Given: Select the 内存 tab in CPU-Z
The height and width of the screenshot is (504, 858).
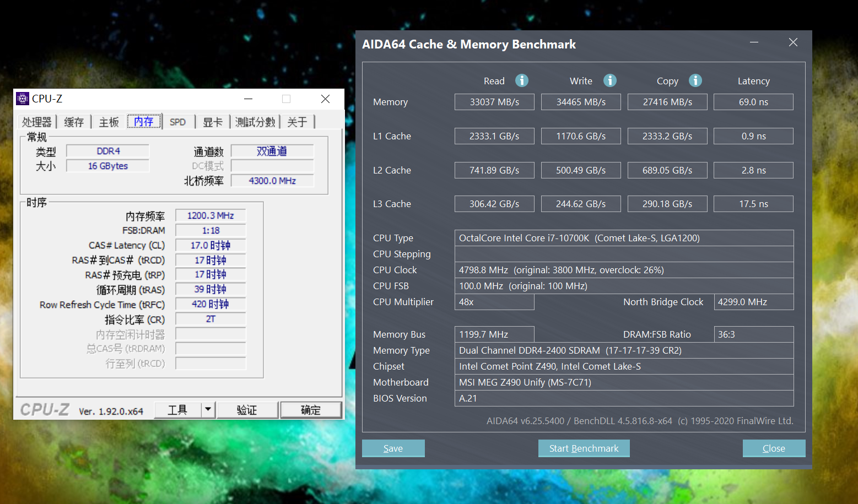Looking at the screenshot, I should (144, 121).
